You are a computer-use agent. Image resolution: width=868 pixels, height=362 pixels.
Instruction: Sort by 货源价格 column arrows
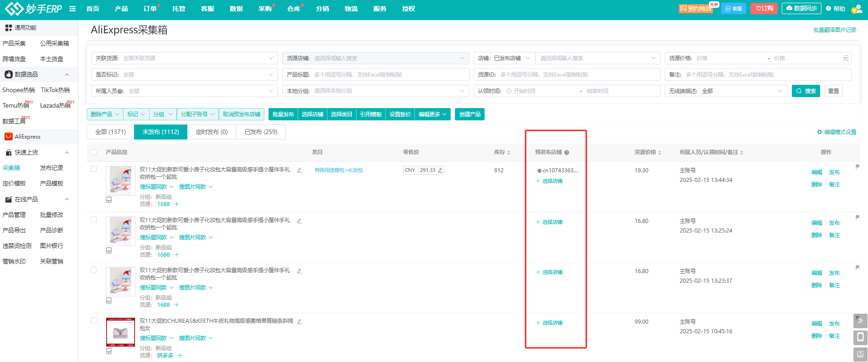pyautogui.click(x=660, y=152)
